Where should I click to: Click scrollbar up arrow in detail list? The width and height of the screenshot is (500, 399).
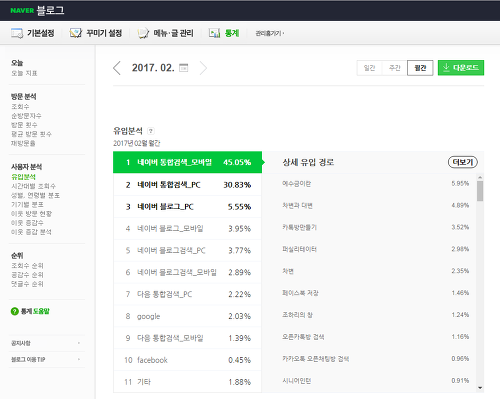coord(480,177)
